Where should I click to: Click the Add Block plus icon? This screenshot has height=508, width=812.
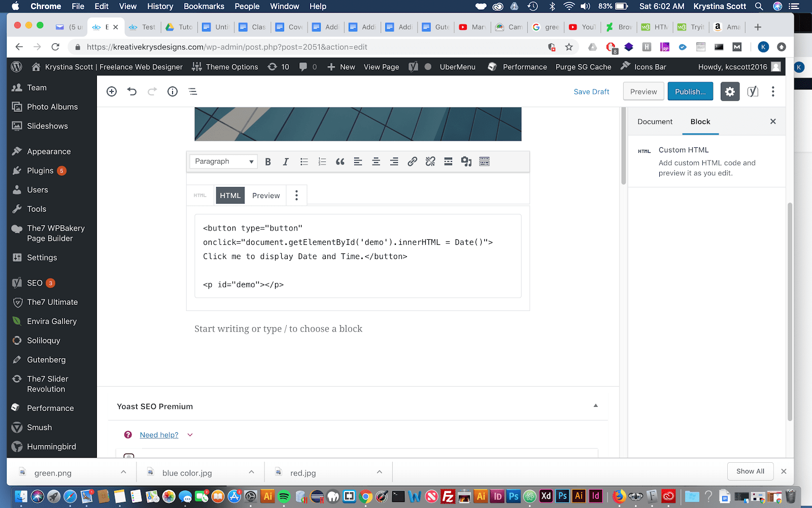[112, 91]
